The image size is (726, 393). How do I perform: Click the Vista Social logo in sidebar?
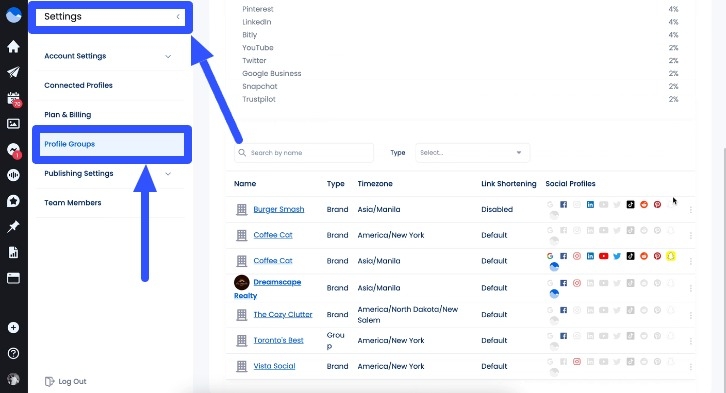pos(13,15)
